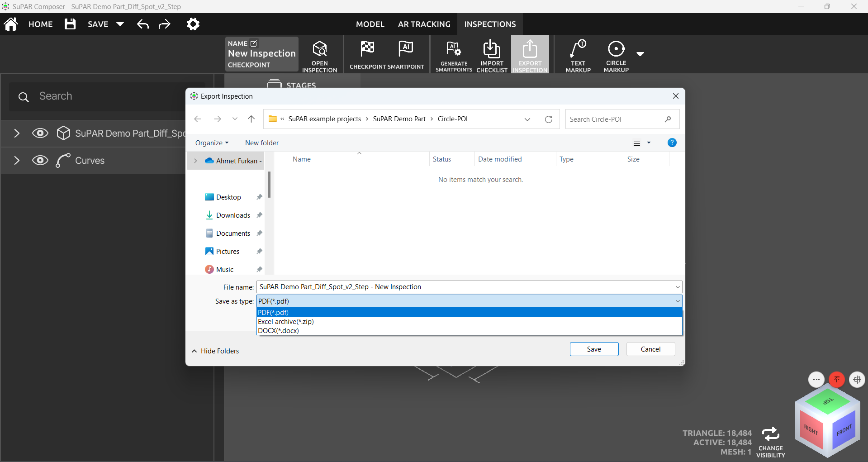Screen dimensions: 868x462
Task: Select DOCX(*.docx) file type
Action: tap(469, 330)
